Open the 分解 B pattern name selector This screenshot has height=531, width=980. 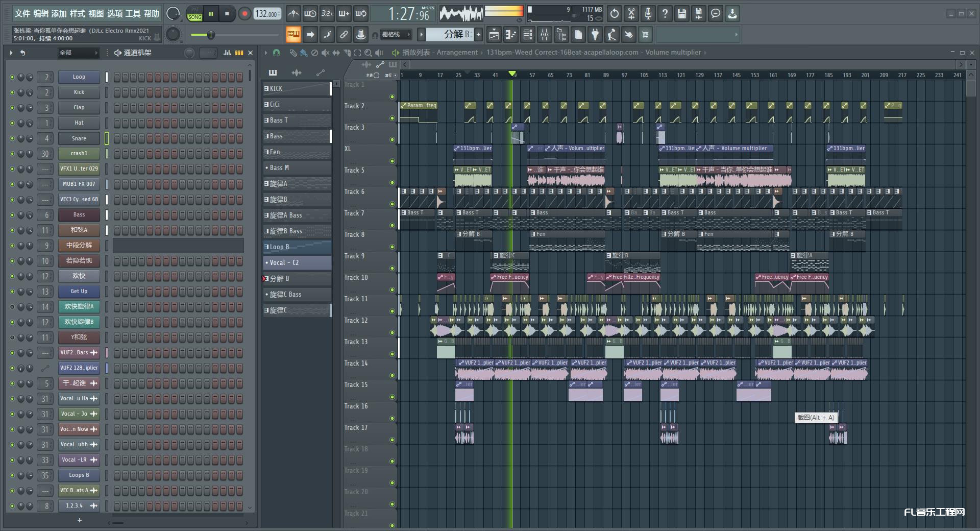451,35
